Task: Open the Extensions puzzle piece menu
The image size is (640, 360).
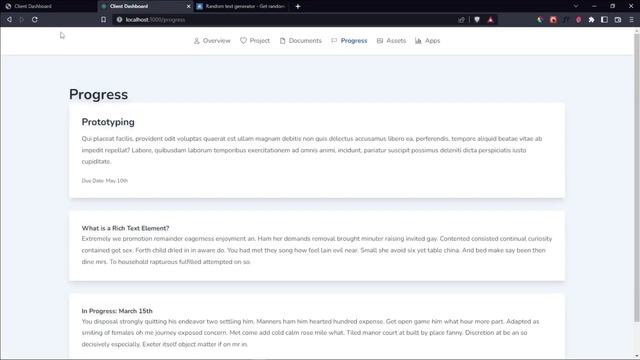Action: pyautogui.click(x=591, y=20)
